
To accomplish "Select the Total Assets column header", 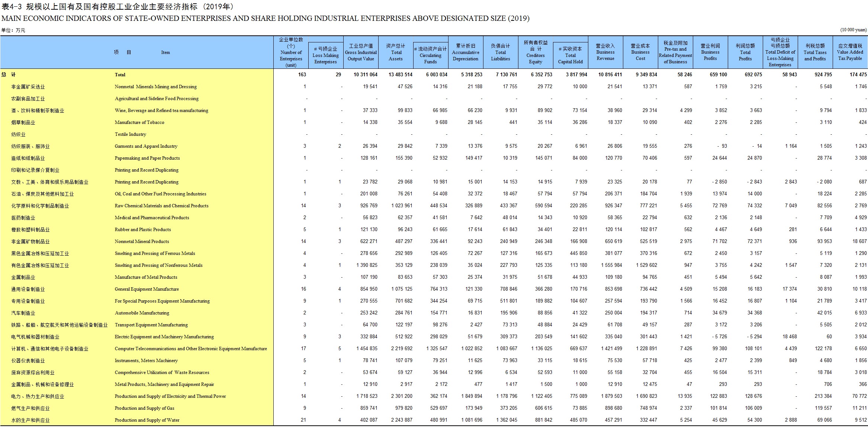I will [396, 52].
